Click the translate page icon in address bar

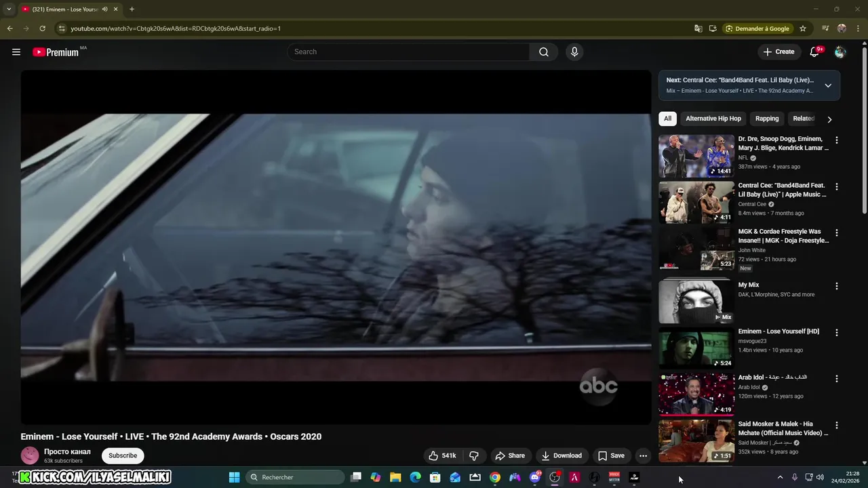point(698,28)
